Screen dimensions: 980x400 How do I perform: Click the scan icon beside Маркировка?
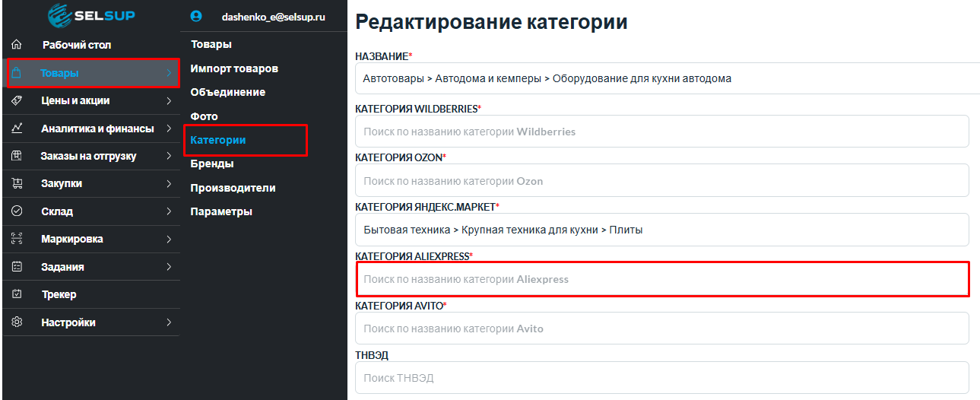[x=17, y=239]
